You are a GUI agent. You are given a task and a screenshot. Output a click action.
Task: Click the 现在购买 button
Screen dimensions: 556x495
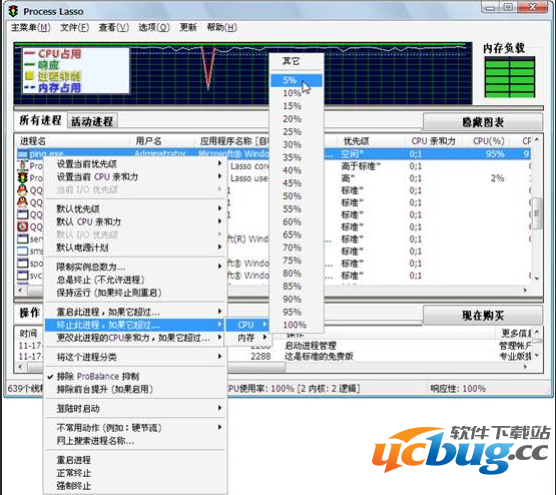[483, 315]
